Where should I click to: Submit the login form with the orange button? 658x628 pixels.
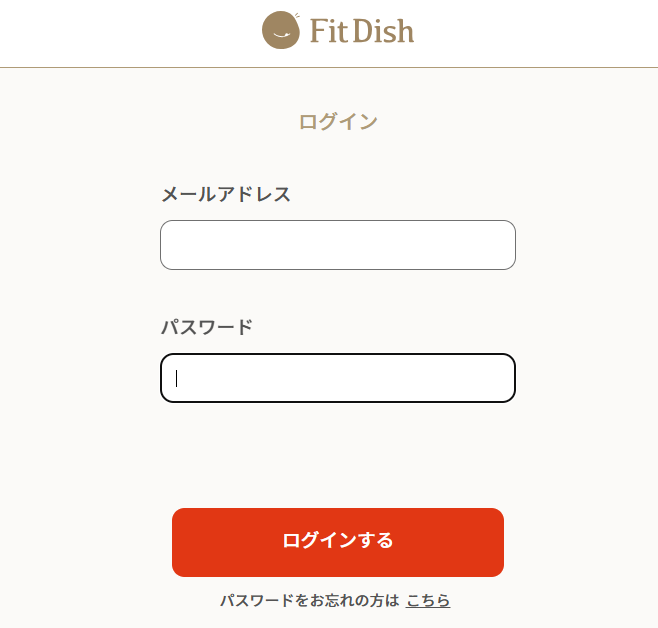click(337, 542)
